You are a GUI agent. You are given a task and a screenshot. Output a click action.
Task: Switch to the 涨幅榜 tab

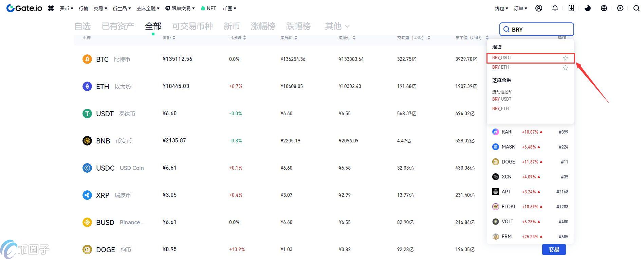[x=263, y=26]
